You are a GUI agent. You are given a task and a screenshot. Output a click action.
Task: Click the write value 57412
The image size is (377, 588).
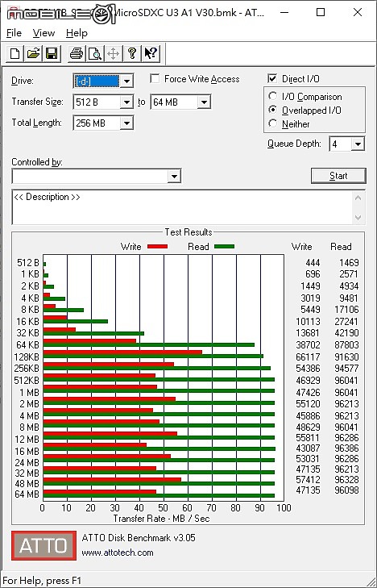click(x=308, y=480)
